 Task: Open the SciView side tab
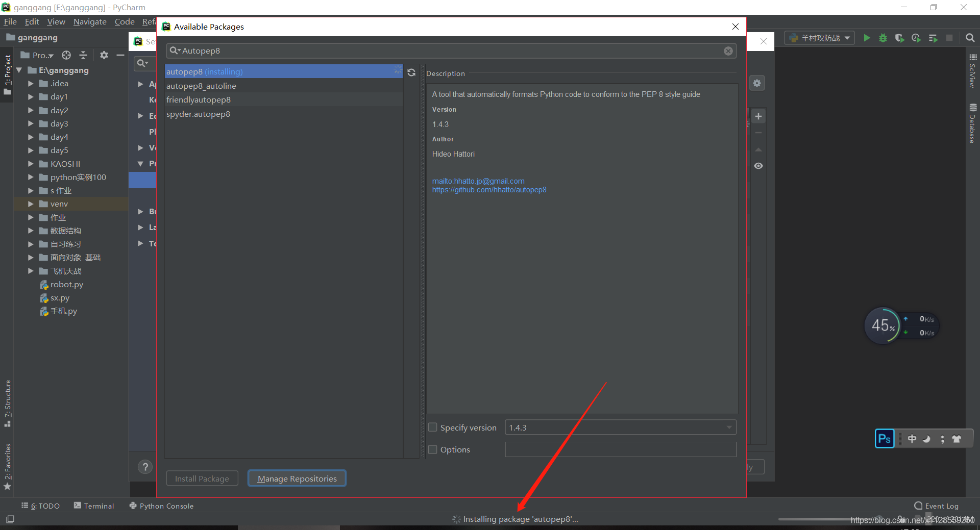pos(973,71)
